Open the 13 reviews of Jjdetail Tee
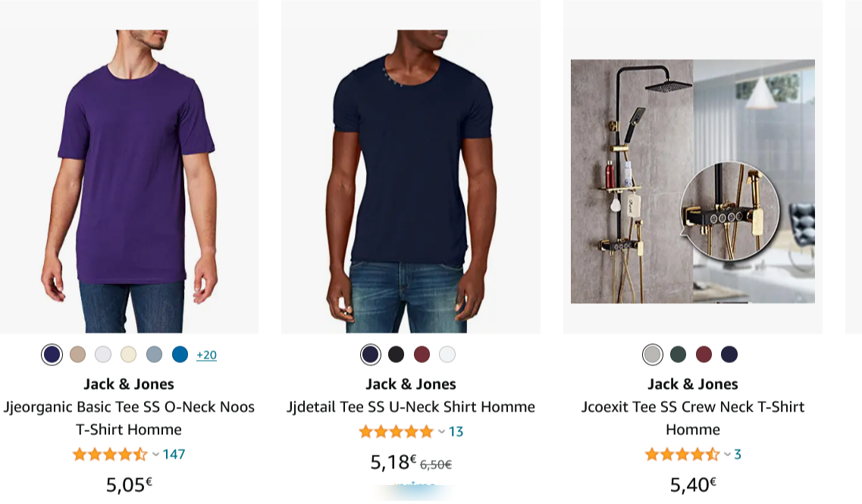 point(457,433)
